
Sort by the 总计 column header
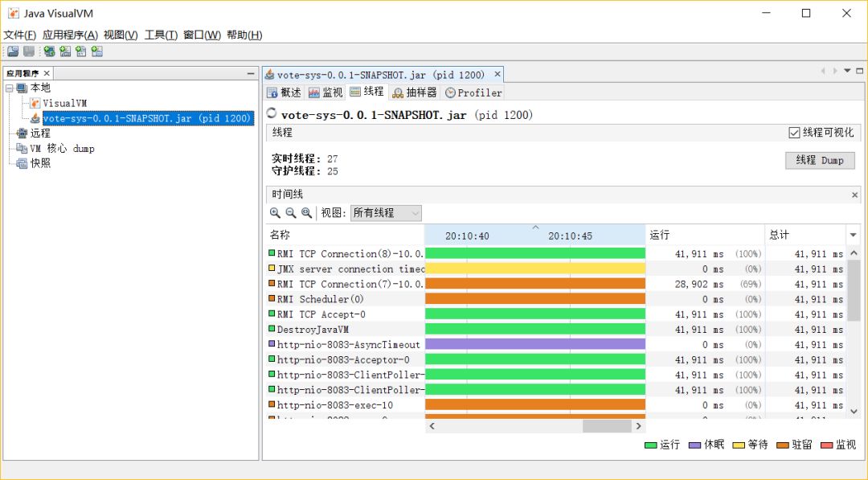(x=805, y=235)
